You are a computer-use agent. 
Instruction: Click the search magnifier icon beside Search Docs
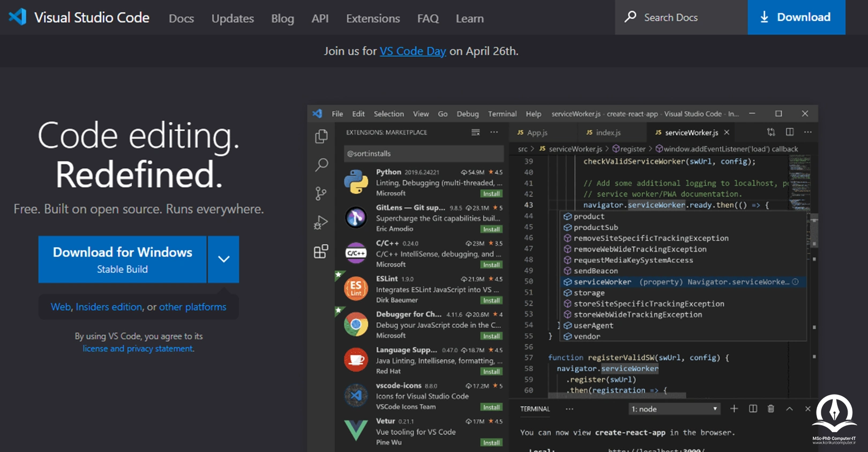point(631,17)
